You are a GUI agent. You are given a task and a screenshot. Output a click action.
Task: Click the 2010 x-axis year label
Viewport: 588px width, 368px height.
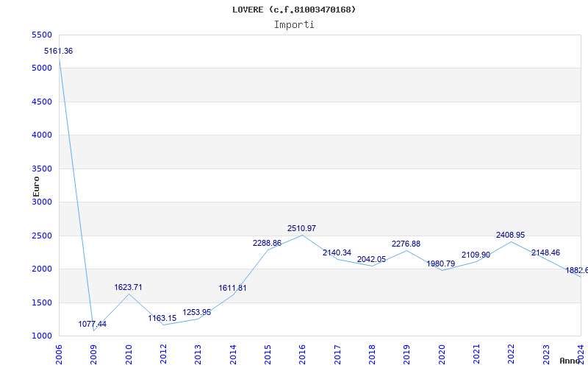point(129,355)
